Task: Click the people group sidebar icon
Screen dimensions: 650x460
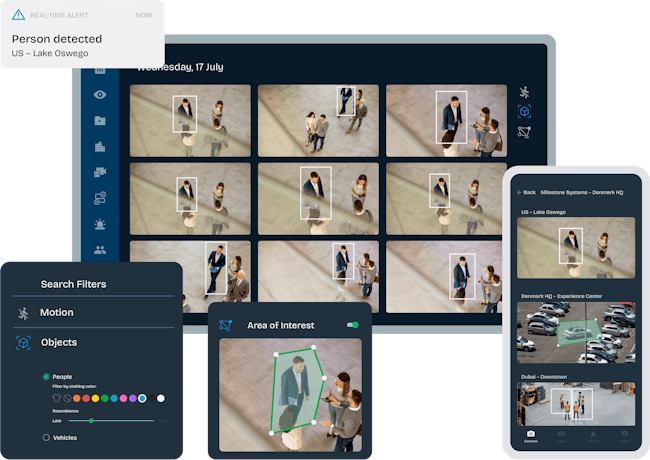Action: click(x=100, y=250)
